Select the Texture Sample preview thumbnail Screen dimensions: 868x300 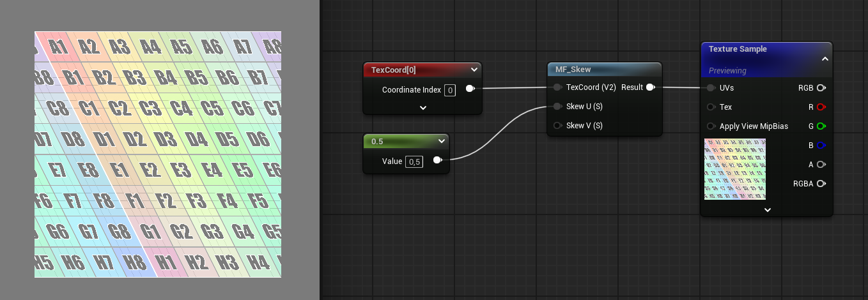tap(735, 169)
